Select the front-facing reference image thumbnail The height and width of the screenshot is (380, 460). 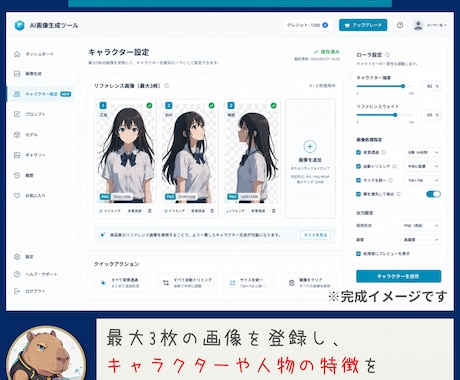point(125,153)
